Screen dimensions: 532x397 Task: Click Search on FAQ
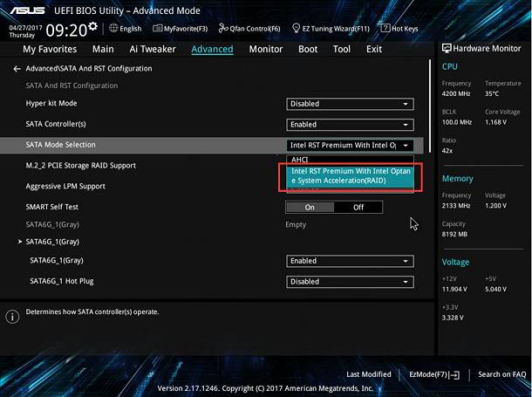pos(501,374)
